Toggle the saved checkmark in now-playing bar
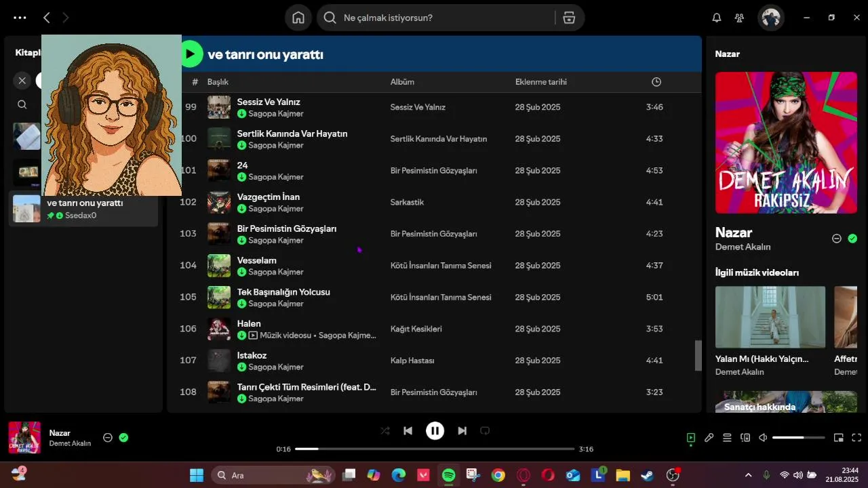 click(x=123, y=438)
